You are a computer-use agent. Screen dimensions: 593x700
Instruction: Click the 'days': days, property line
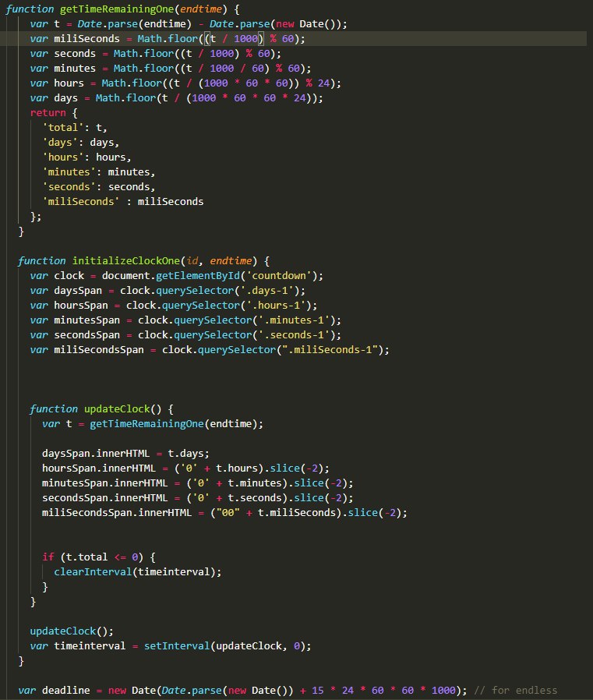(80, 142)
